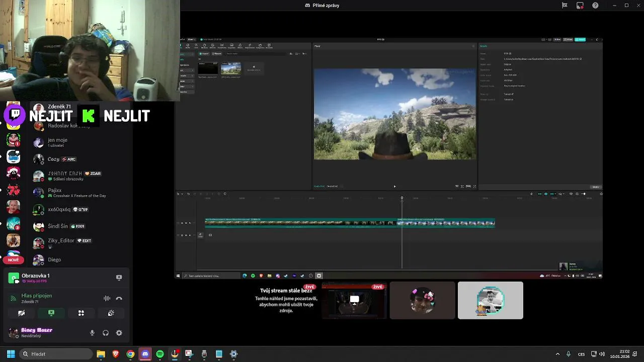
Task: Turn on camera in voice panel
Action: point(22,313)
